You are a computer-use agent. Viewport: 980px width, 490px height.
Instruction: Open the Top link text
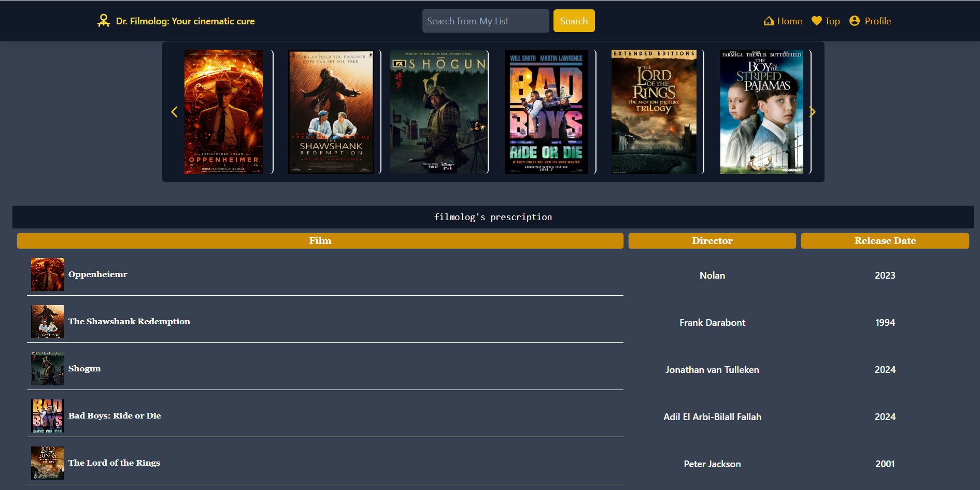click(832, 21)
